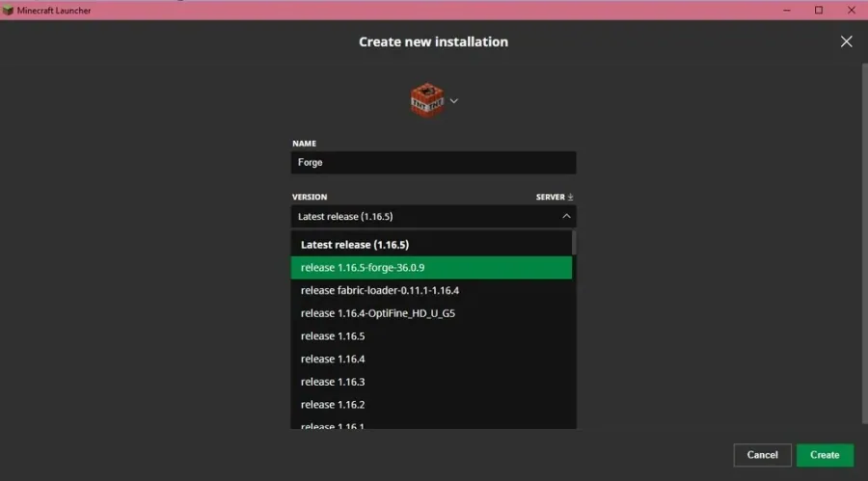The image size is (868, 481).
Task: Click the Name field containing Forge
Action: click(x=433, y=163)
